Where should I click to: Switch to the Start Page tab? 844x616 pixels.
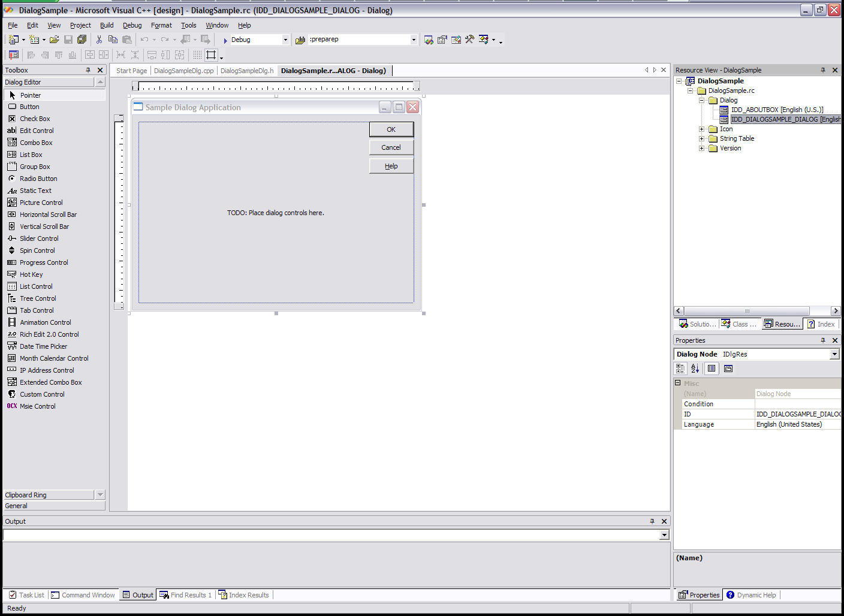[131, 71]
